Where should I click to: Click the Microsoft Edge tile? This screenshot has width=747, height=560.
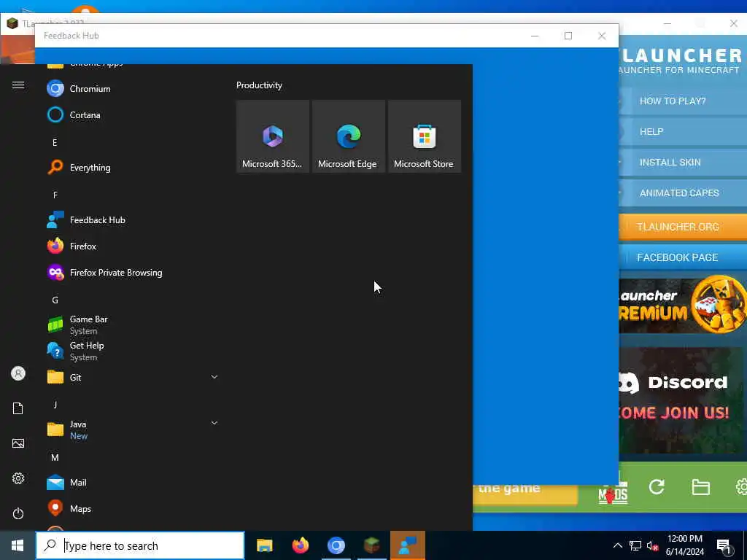tap(348, 136)
